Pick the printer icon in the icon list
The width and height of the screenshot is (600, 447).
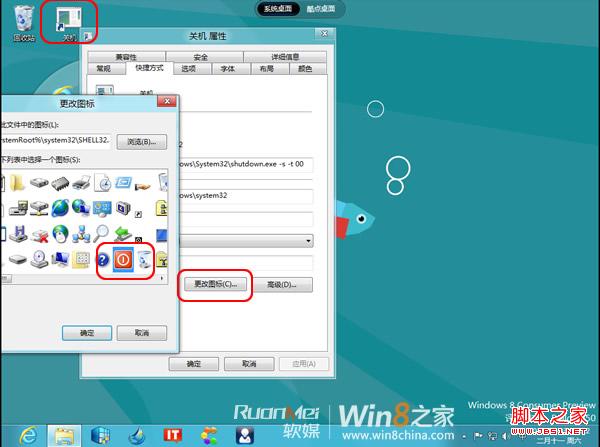point(81,183)
